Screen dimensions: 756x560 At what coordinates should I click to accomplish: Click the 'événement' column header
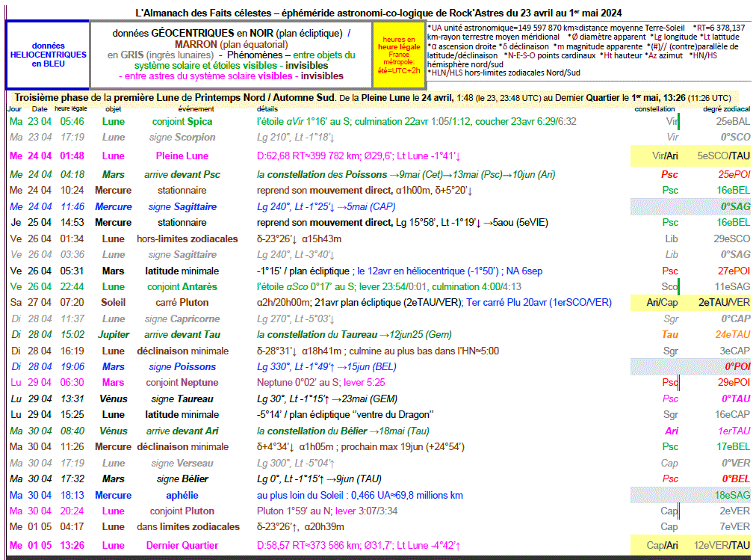pos(196,109)
